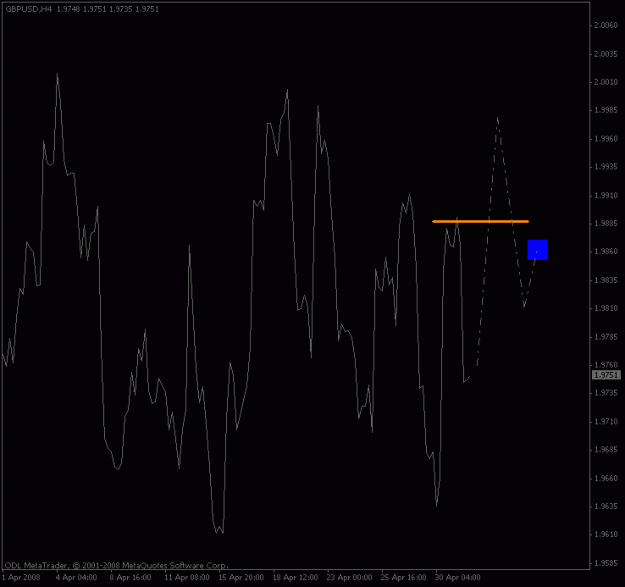Click the 2.0035 price scale label
The width and height of the screenshot is (625, 587).
click(606, 54)
